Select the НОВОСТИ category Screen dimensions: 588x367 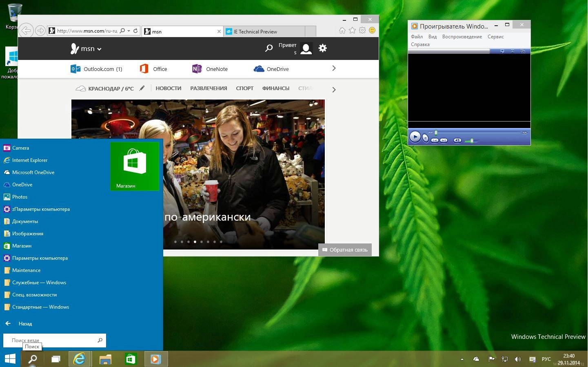point(169,88)
